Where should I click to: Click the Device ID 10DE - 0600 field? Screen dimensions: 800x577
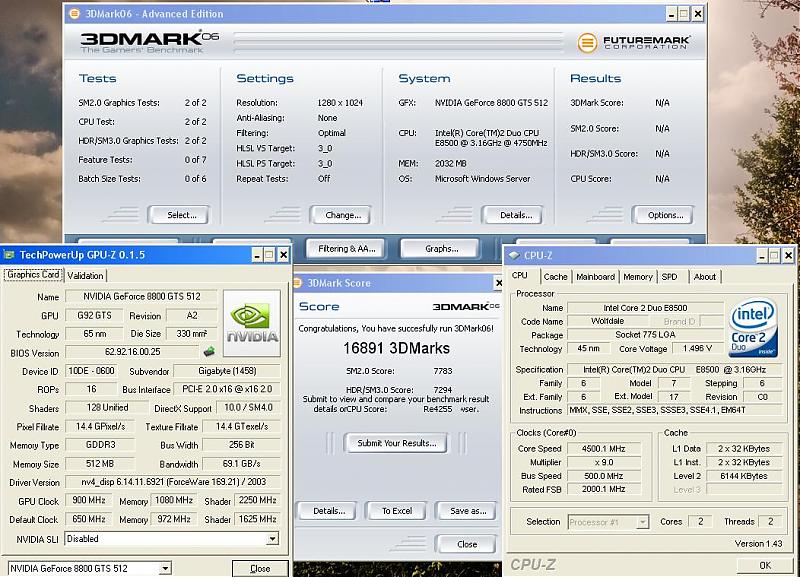coord(92,370)
